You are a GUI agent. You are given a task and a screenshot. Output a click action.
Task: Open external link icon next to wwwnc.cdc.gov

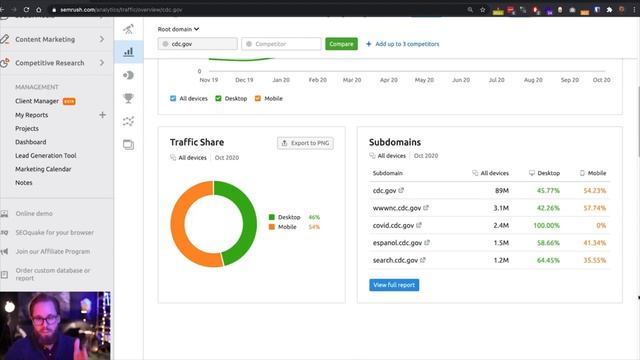(x=426, y=208)
